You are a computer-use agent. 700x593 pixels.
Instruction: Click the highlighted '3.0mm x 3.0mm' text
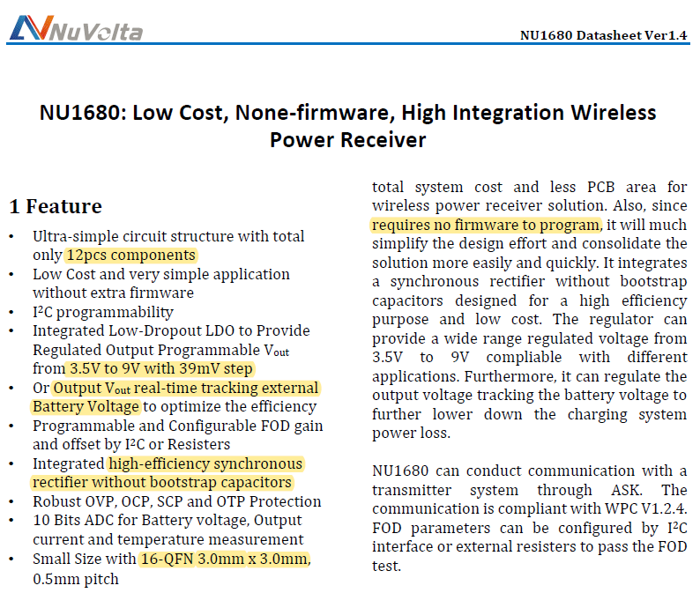point(253,559)
